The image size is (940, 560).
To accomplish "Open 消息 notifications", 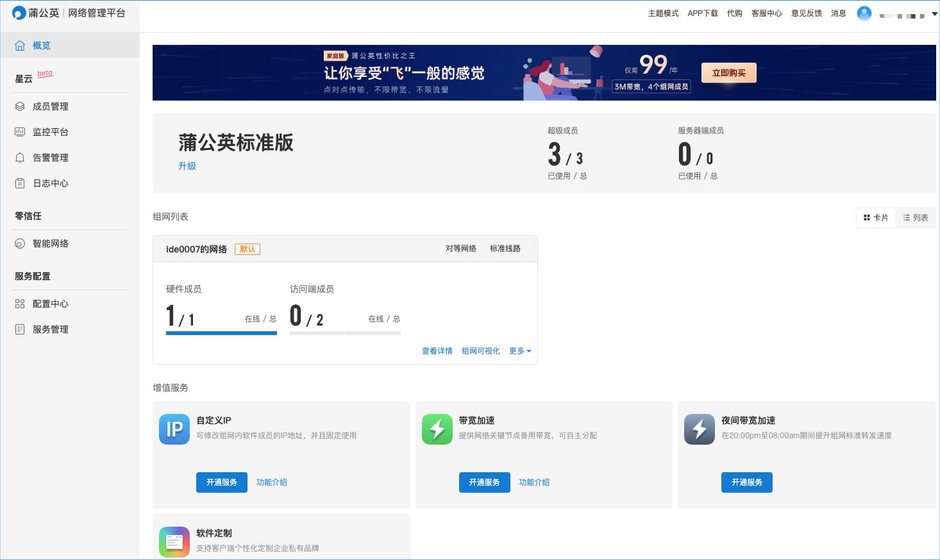I will coord(838,13).
